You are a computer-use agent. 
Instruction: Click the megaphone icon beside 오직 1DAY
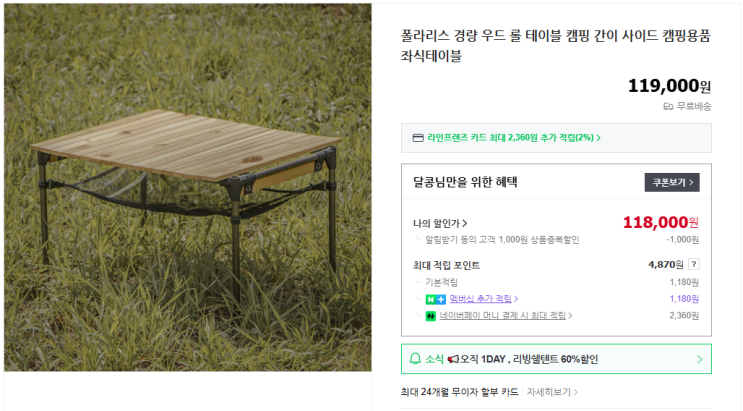(453, 359)
